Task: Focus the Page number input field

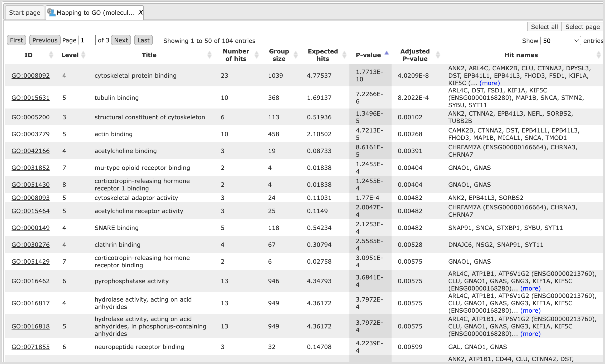Action: tap(87, 40)
